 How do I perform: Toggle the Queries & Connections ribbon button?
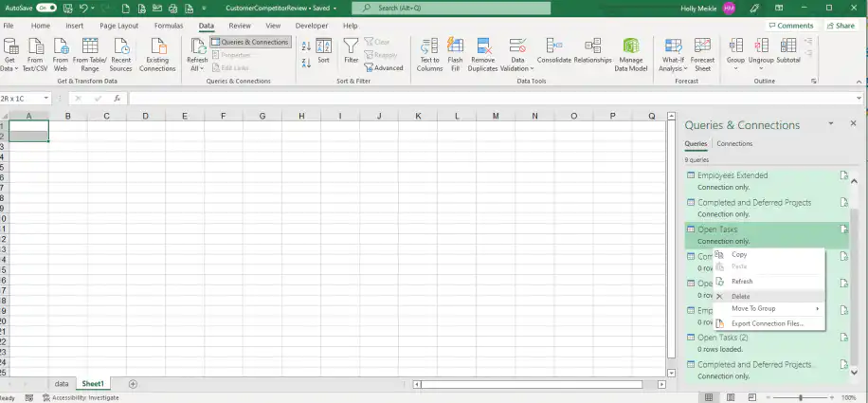[x=250, y=42]
